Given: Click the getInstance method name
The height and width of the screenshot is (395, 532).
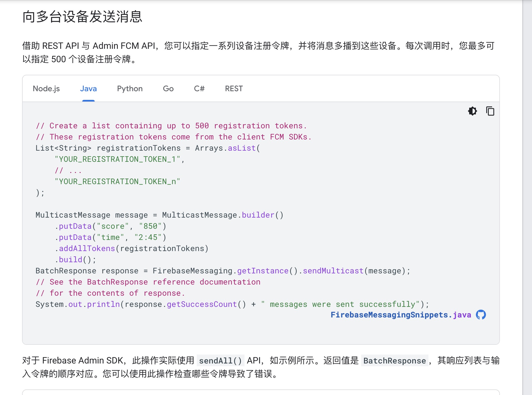Looking at the screenshot, I should click(x=263, y=271).
